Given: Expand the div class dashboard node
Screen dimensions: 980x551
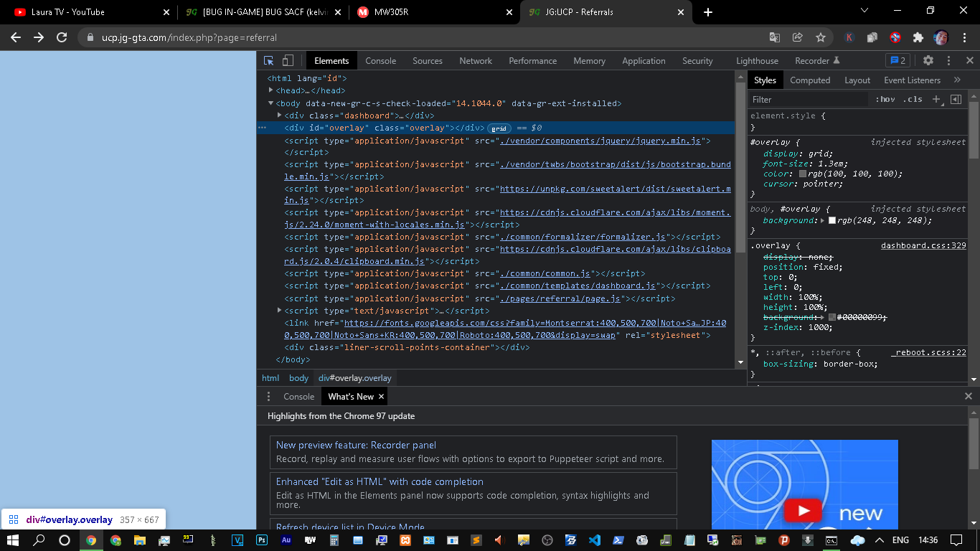Looking at the screenshot, I should click(280, 116).
